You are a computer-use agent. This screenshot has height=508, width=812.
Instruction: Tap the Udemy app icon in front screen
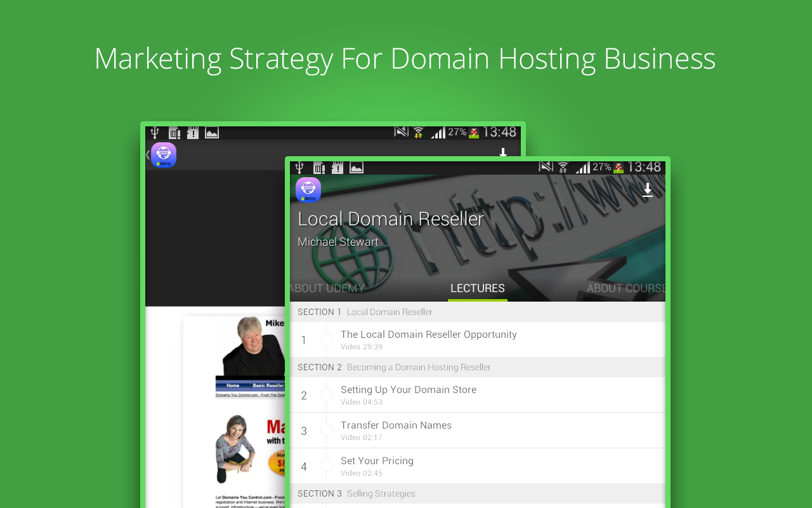(x=308, y=190)
